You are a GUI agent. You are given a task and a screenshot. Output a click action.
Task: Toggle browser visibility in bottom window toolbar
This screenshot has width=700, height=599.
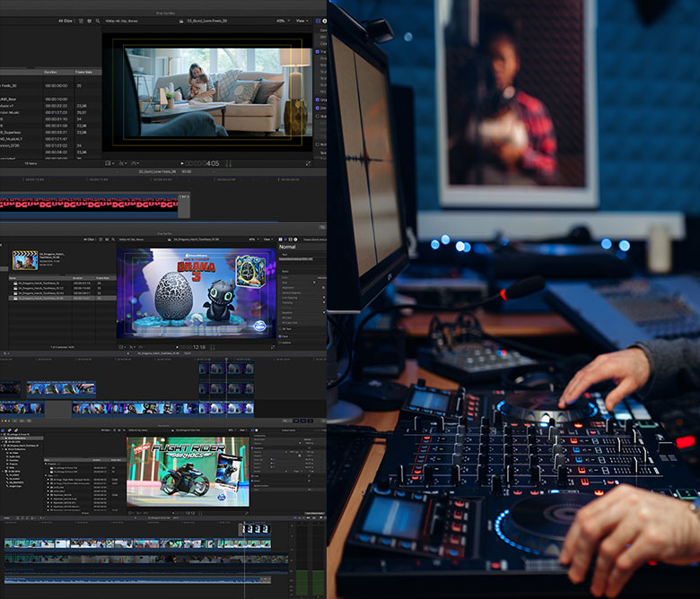[295, 421]
